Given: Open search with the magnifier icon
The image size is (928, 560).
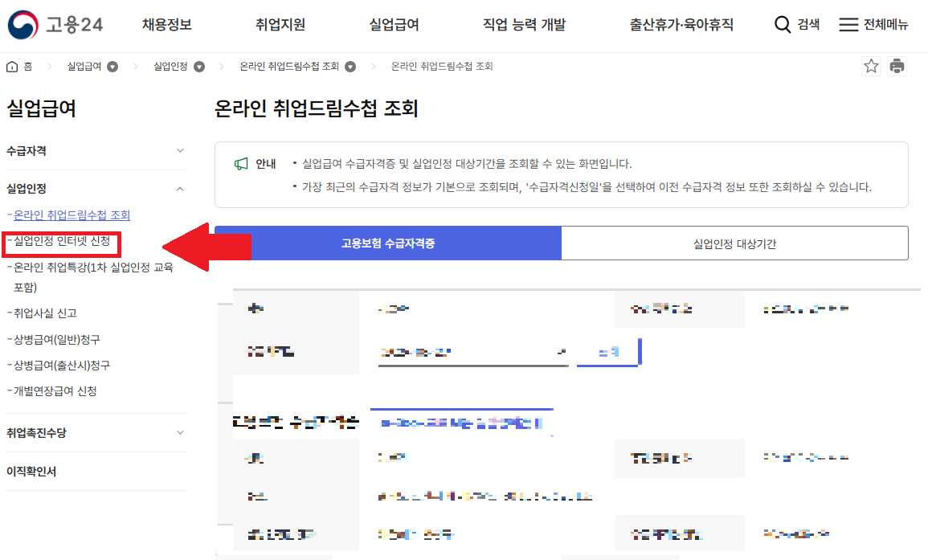Looking at the screenshot, I should coord(783,25).
